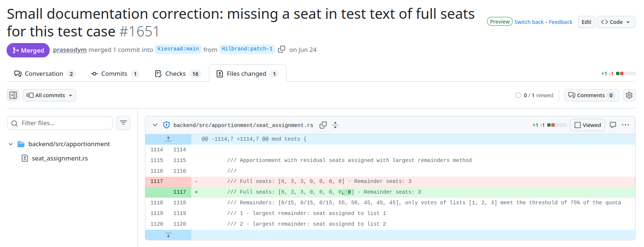Copy the seat_assignment.rs file path
644x247 pixels.
[x=323, y=125]
